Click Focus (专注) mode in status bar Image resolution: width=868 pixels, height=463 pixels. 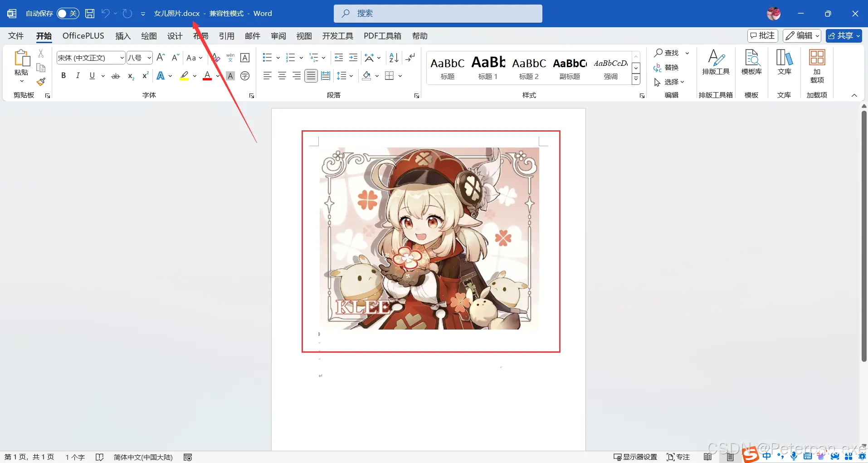678,457
